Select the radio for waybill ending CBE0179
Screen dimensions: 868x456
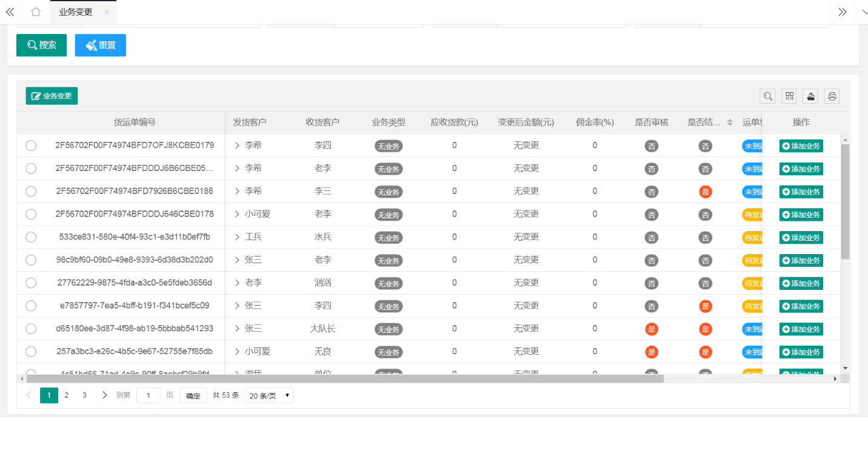point(31,146)
